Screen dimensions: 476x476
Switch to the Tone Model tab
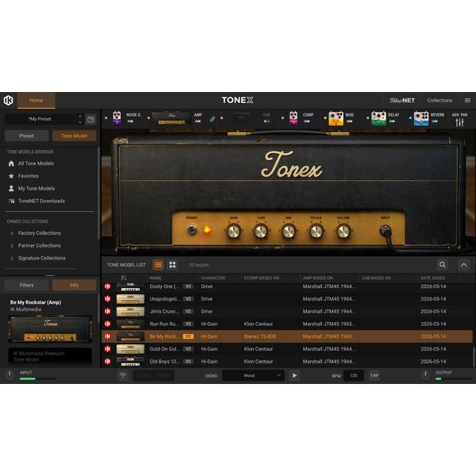click(74, 136)
